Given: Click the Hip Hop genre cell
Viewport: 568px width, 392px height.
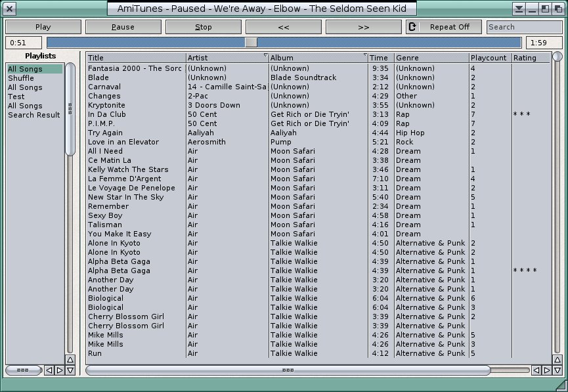Looking at the screenshot, I should [410, 133].
